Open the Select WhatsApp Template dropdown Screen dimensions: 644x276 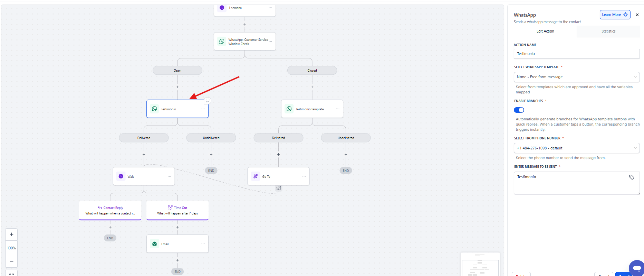(576, 77)
